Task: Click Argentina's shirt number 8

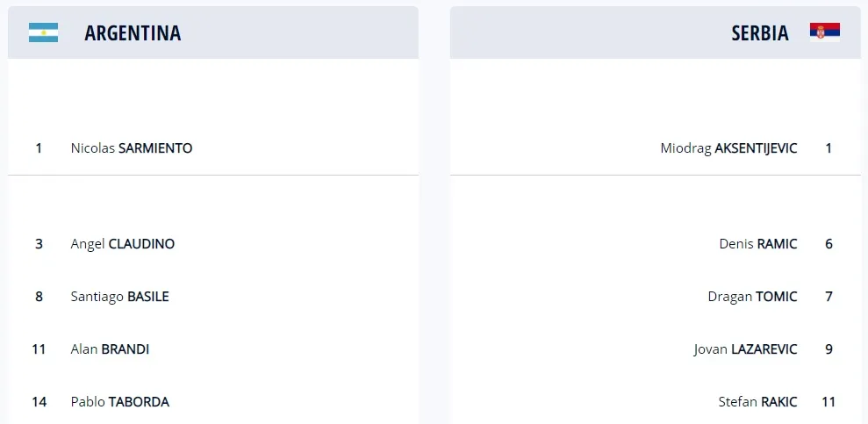Action: tap(39, 297)
